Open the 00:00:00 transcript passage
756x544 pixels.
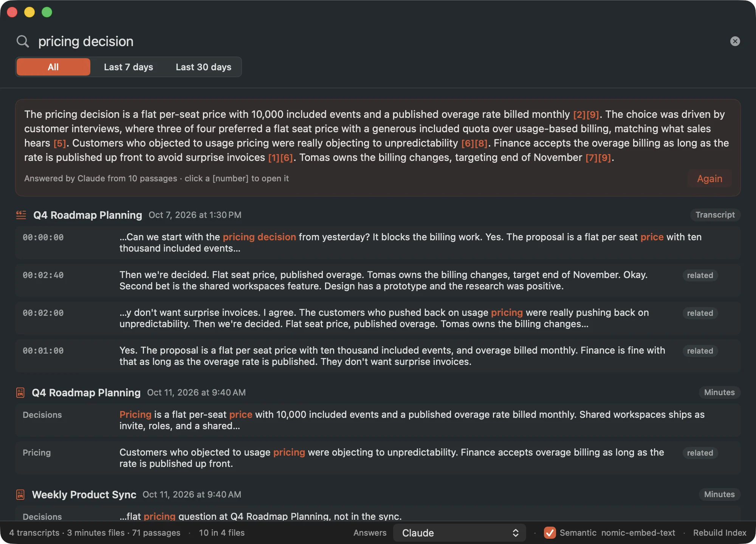378,243
